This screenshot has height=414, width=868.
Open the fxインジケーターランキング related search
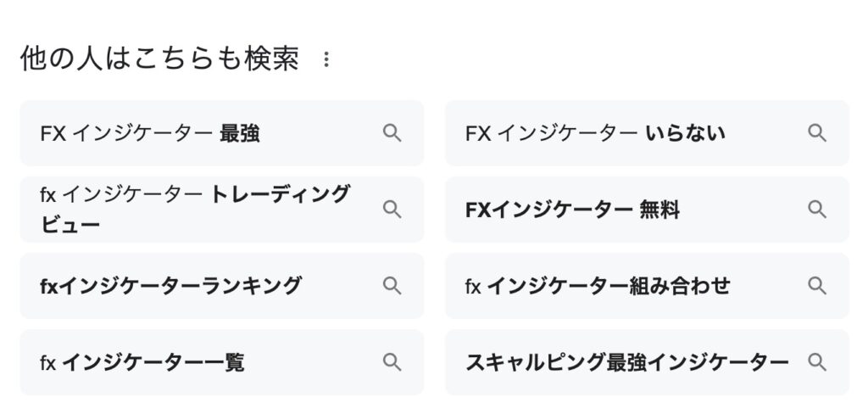[x=170, y=286]
